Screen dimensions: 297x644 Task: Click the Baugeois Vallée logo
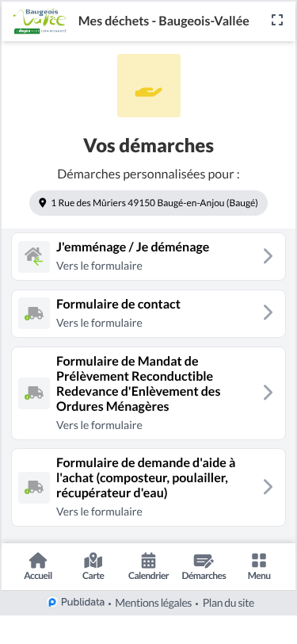point(40,21)
